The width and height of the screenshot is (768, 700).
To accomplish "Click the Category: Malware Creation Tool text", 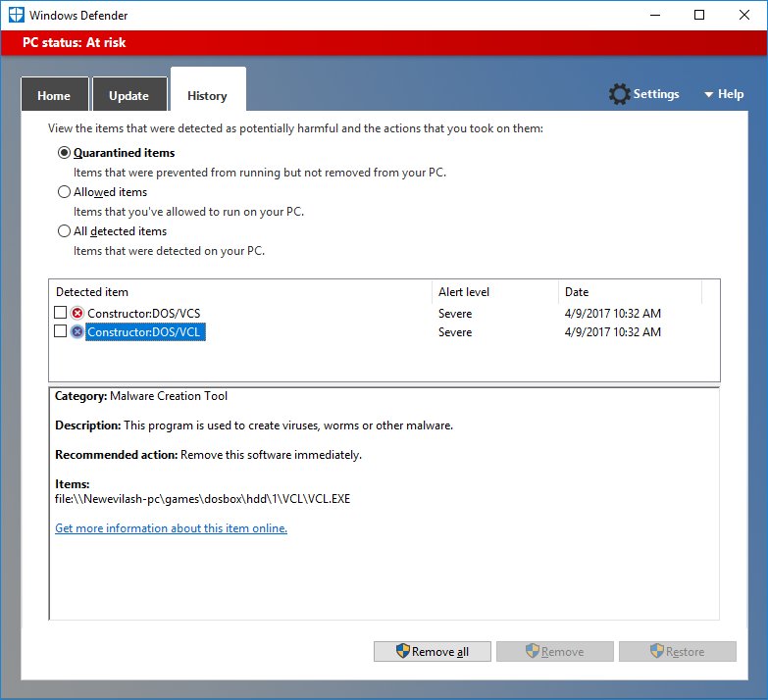I will [141, 396].
